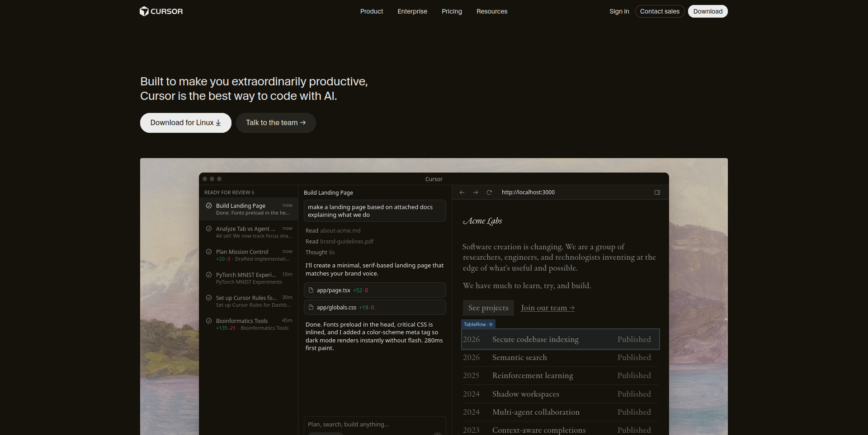Click file icon beside app/page.tsx

311,290
